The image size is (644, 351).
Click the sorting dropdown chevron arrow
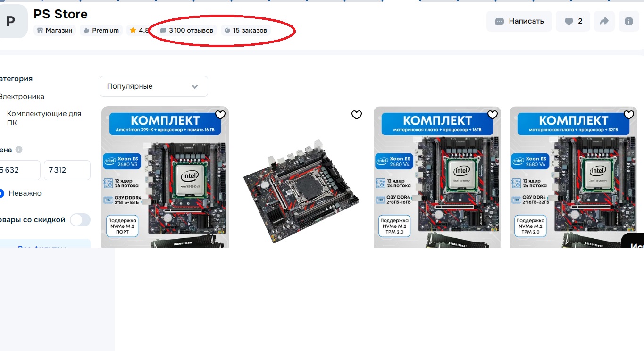tap(195, 87)
